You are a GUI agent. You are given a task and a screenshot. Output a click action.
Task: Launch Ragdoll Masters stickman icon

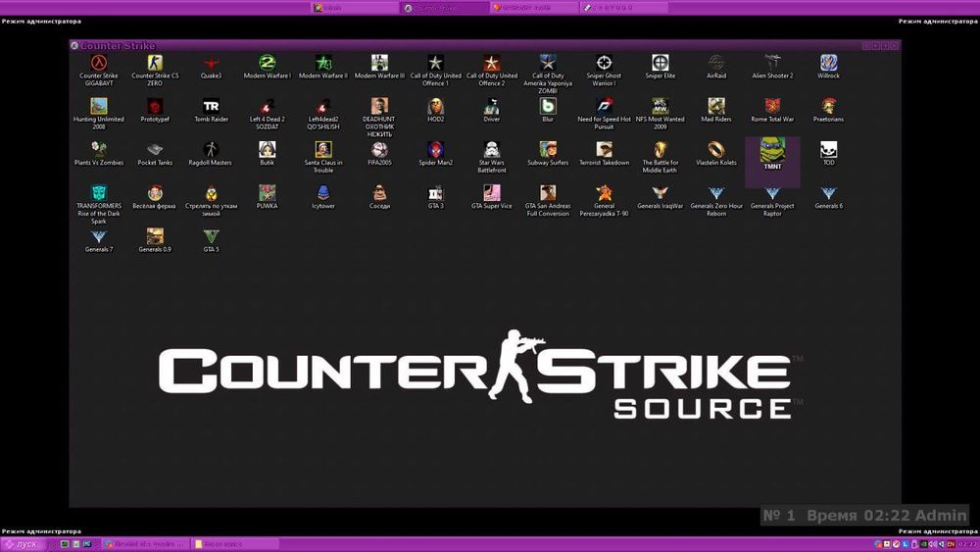click(x=212, y=150)
